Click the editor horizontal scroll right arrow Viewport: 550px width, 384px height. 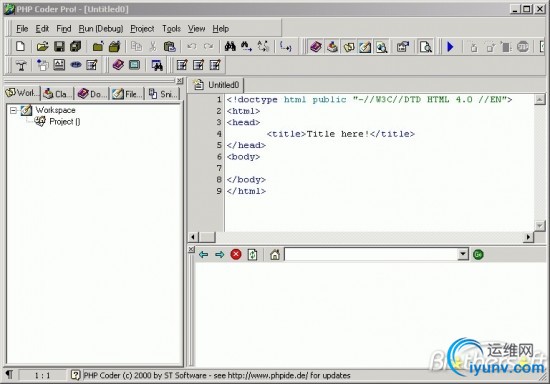528,237
